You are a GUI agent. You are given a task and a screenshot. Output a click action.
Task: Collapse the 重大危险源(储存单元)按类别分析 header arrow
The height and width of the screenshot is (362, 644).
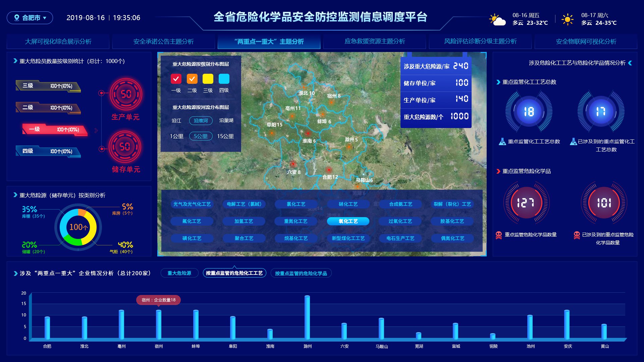[15, 195]
